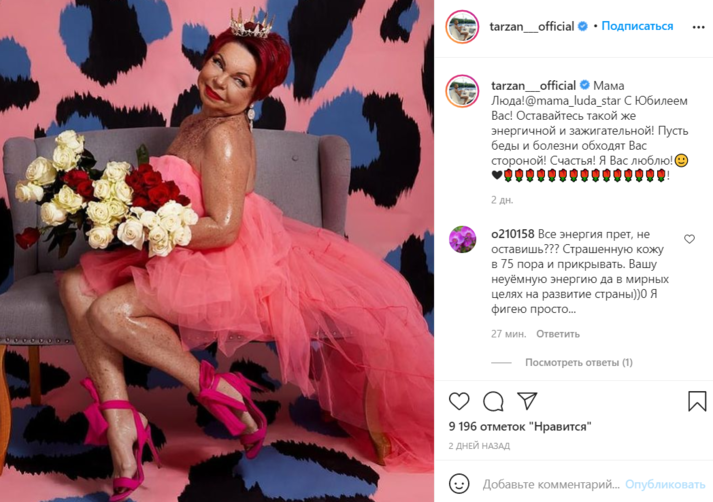
Task: Like the comment by o210158
Action: pyautogui.click(x=689, y=239)
